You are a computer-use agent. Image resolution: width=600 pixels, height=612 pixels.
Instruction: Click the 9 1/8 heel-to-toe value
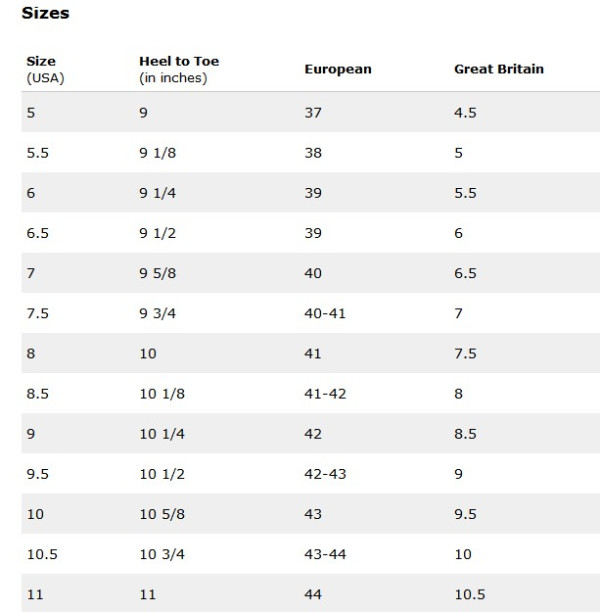(x=158, y=153)
